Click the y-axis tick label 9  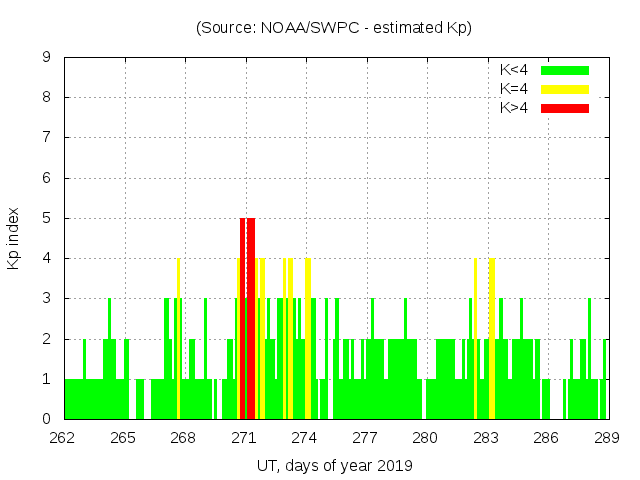coord(46,58)
